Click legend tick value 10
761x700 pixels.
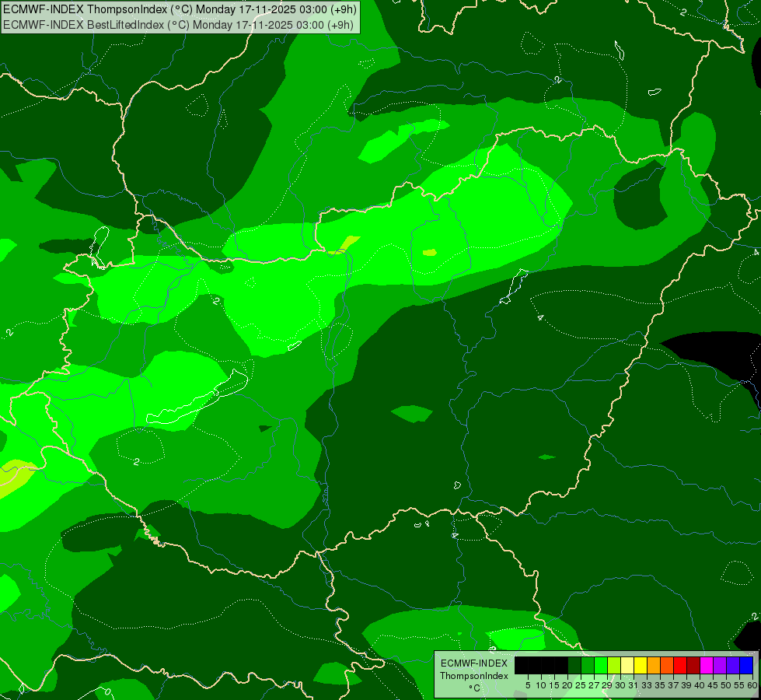(541, 685)
